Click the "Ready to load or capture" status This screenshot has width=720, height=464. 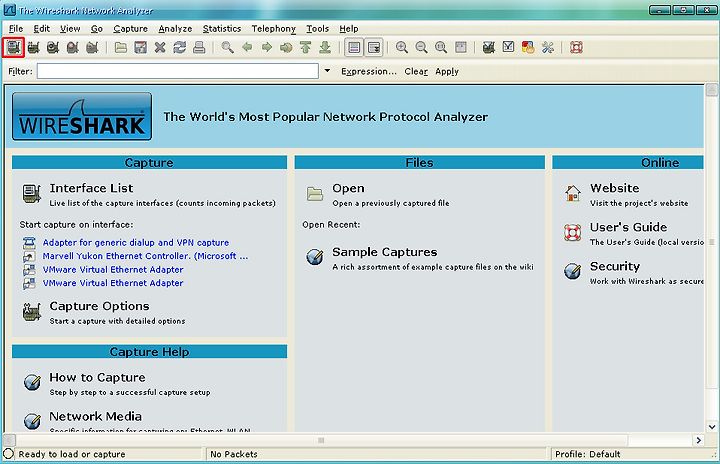(72, 454)
